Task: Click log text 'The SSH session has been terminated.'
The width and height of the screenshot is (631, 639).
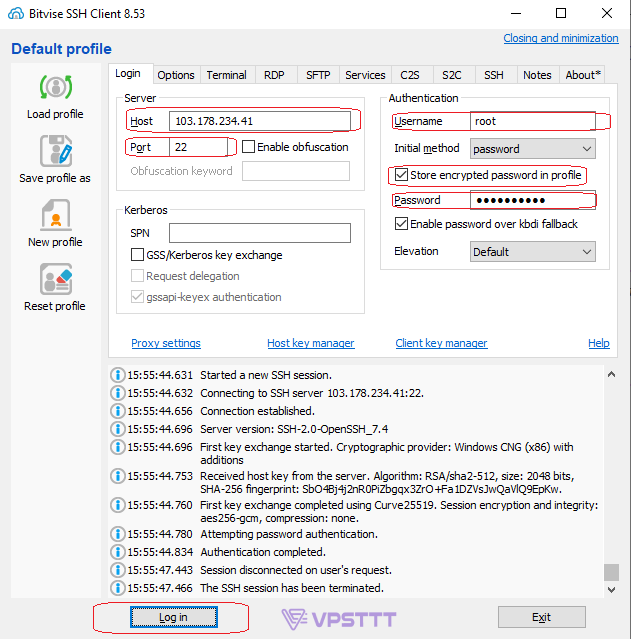Action: [292, 588]
